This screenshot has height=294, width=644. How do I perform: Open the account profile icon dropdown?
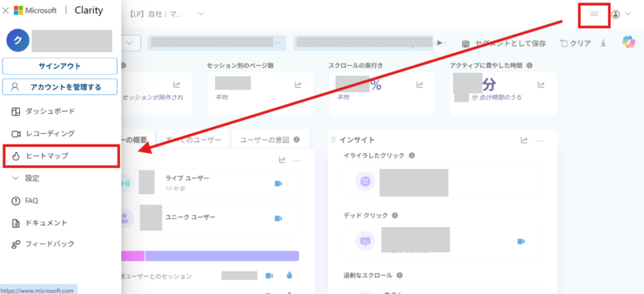pos(621,14)
